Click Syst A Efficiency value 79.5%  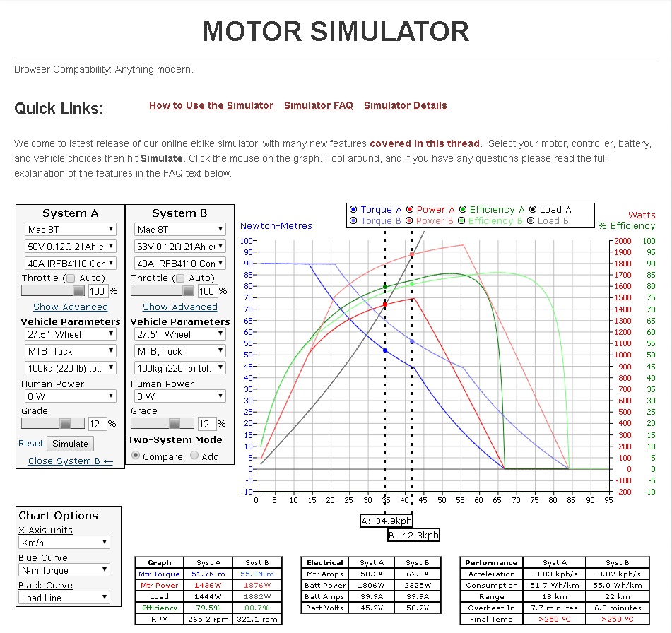pos(208,608)
